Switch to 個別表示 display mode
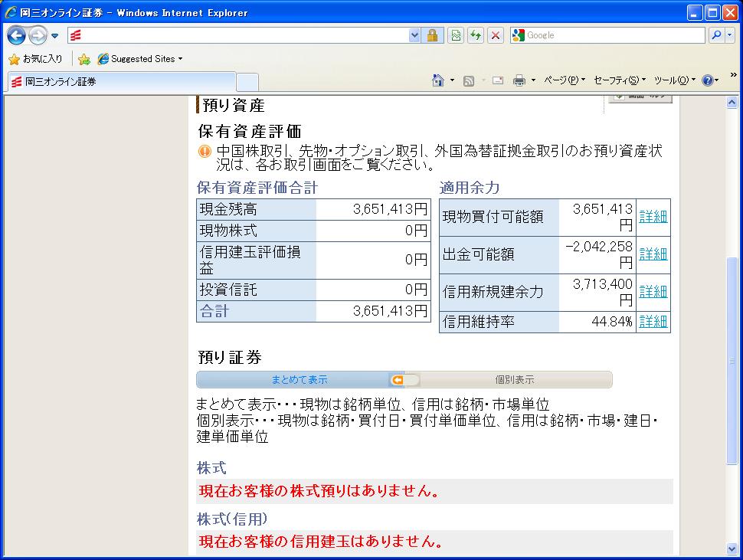 click(515, 380)
